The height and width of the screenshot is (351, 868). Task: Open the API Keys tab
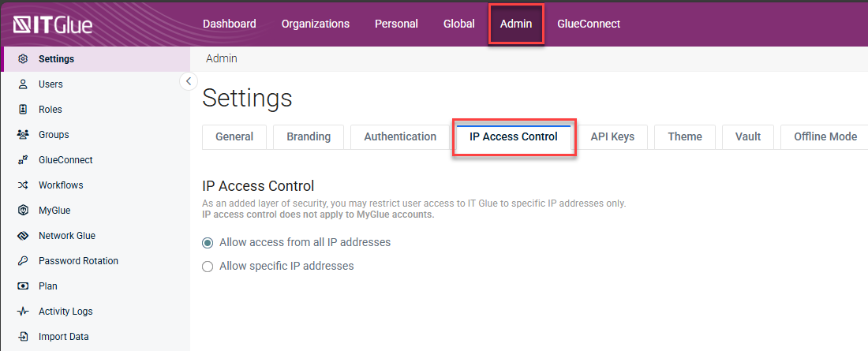612,136
